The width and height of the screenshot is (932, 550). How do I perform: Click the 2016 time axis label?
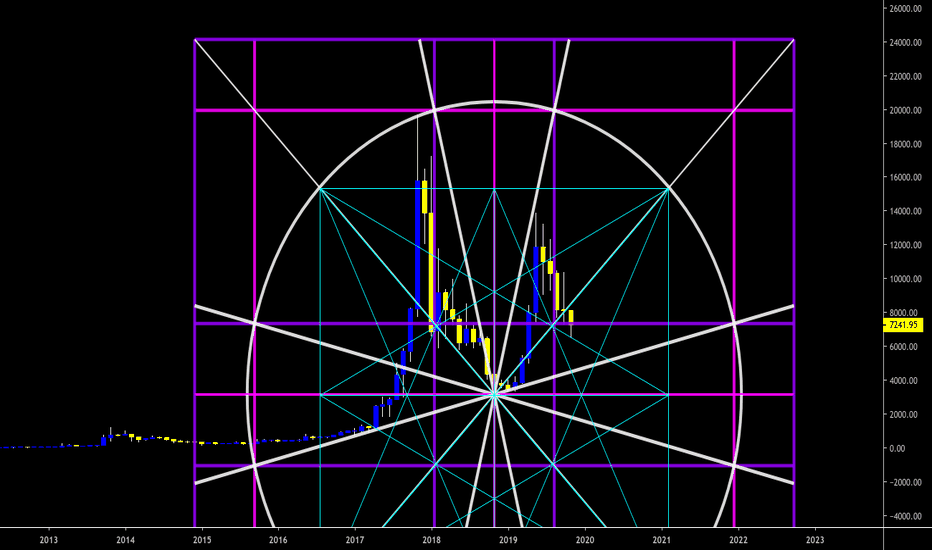coord(278,540)
